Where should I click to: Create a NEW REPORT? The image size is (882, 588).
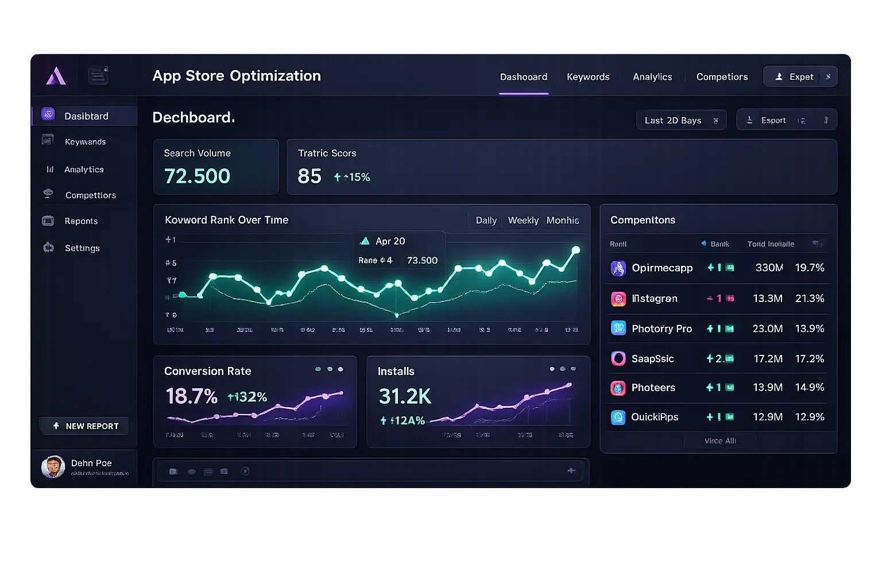pos(84,426)
